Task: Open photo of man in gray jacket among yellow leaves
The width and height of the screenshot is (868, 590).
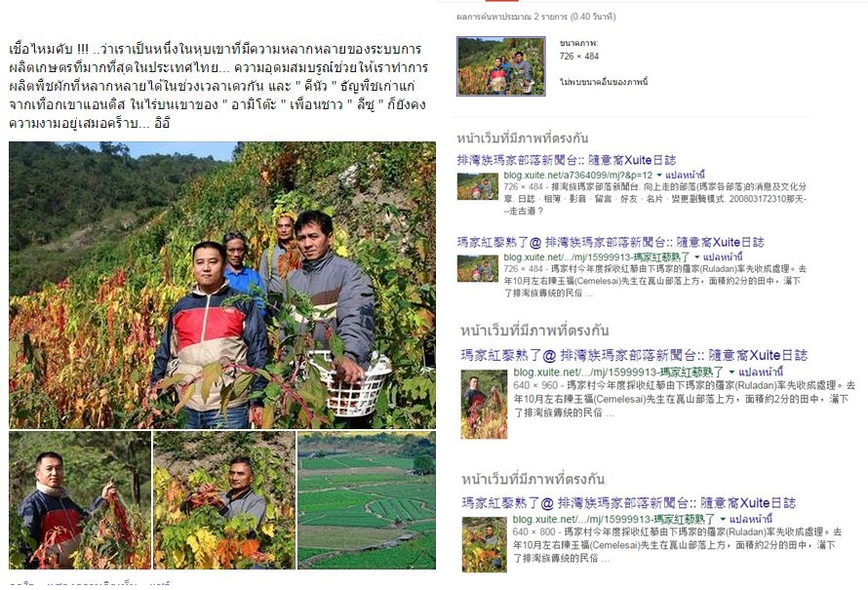Action: click(x=224, y=500)
